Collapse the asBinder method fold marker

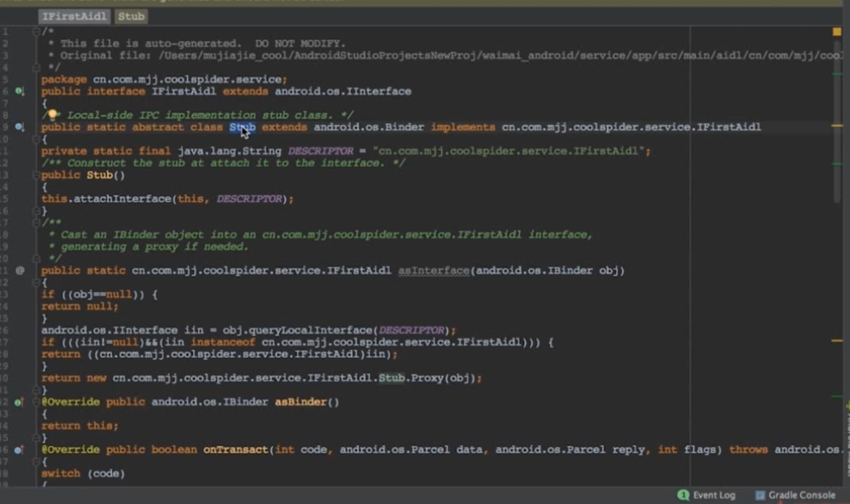[37, 402]
